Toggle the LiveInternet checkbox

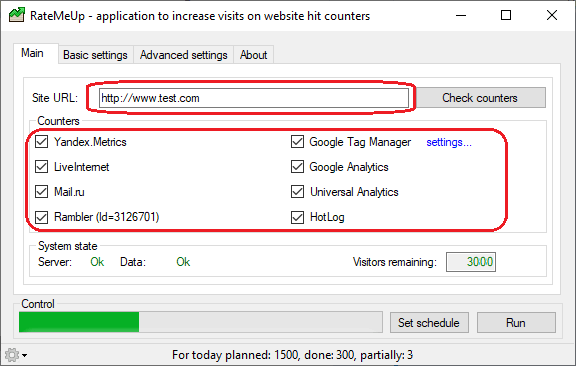pos(42,167)
